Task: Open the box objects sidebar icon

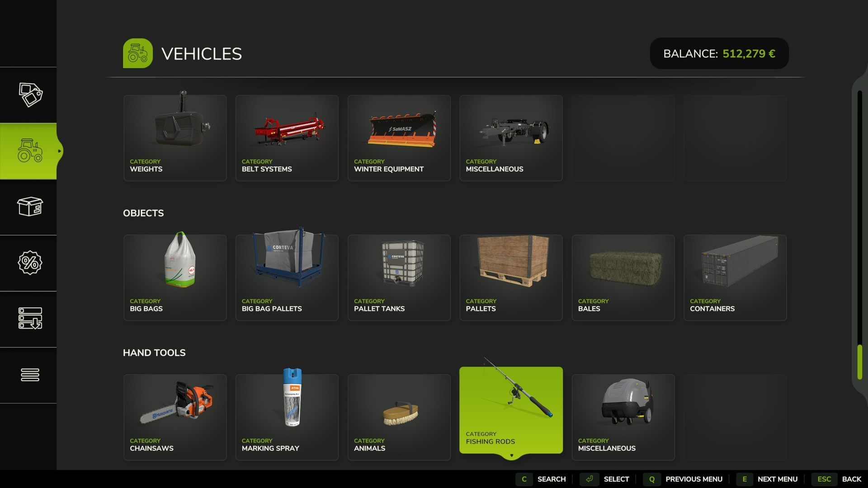Action: click(x=30, y=206)
